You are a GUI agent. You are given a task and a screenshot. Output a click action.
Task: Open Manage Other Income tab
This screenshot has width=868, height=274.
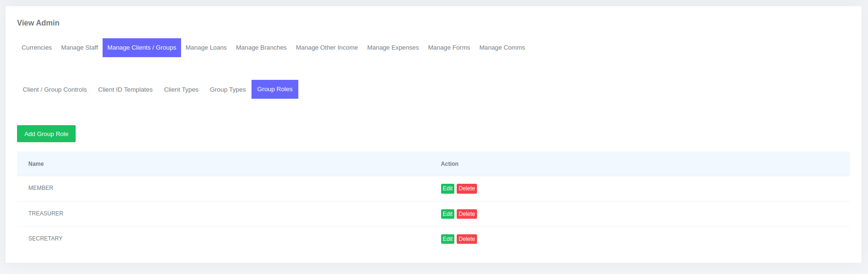pos(327,48)
